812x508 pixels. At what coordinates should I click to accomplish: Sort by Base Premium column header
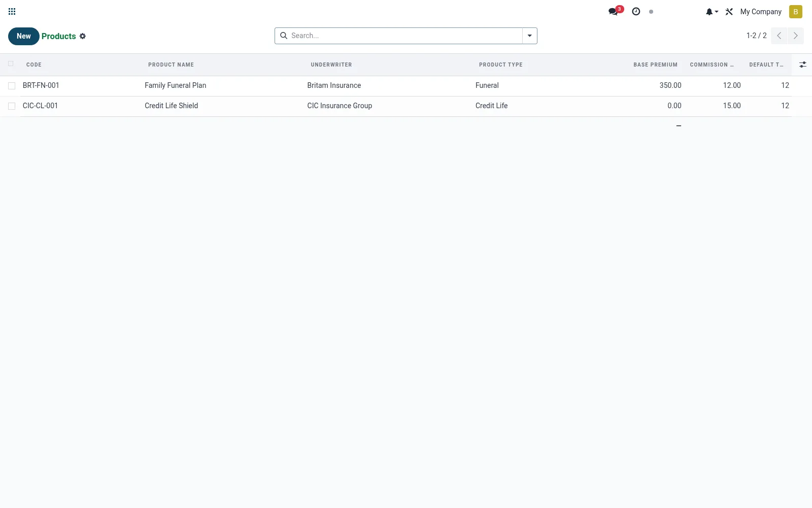coord(655,65)
